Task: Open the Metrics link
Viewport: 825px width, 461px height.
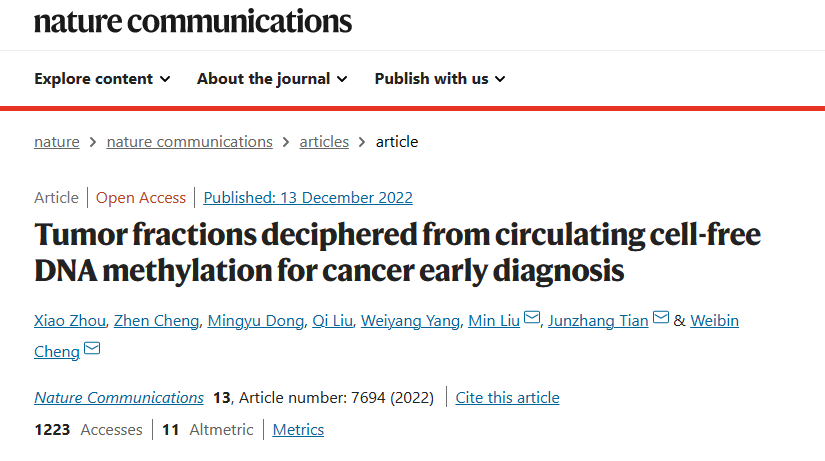Action: tap(298, 429)
